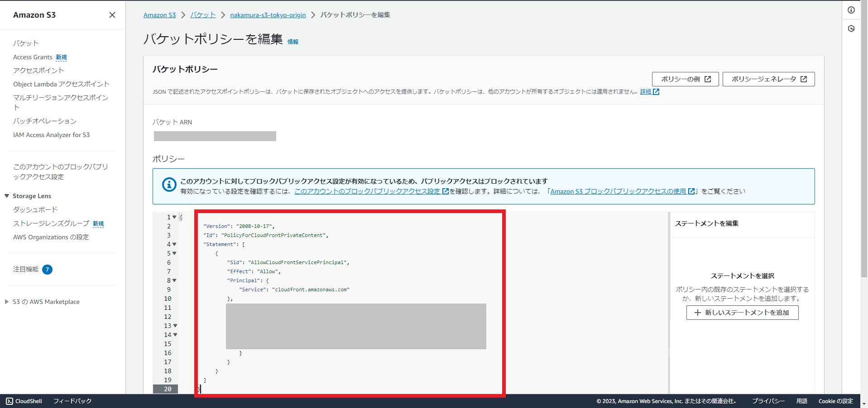This screenshot has width=868, height=408.
Task: Collapse code fold arrow on line 8
Action: pos(174,280)
